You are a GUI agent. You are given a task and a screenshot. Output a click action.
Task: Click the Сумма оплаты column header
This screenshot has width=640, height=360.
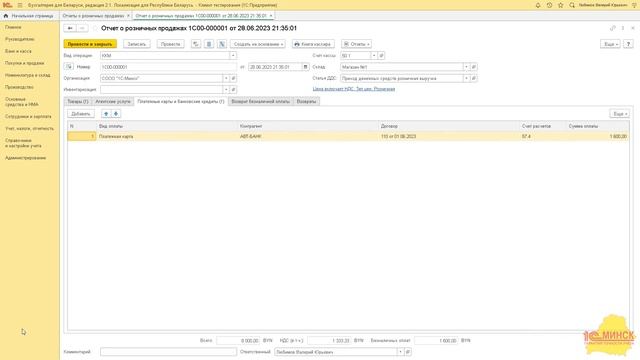click(x=598, y=126)
